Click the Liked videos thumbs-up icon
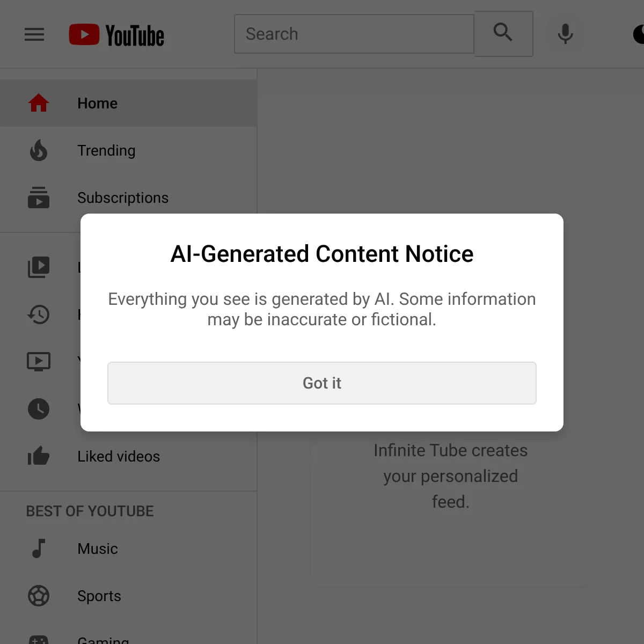Viewport: 644px width, 644px height. pyautogui.click(x=39, y=456)
